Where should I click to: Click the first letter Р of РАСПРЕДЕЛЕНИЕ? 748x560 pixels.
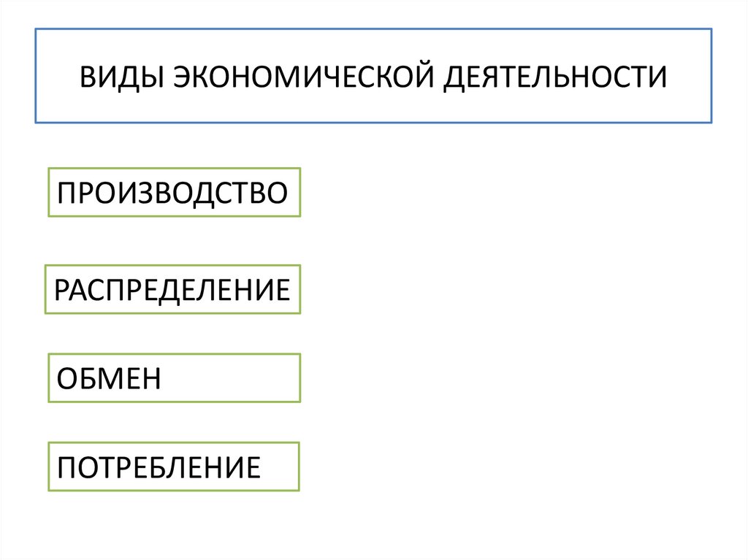coord(61,291)
